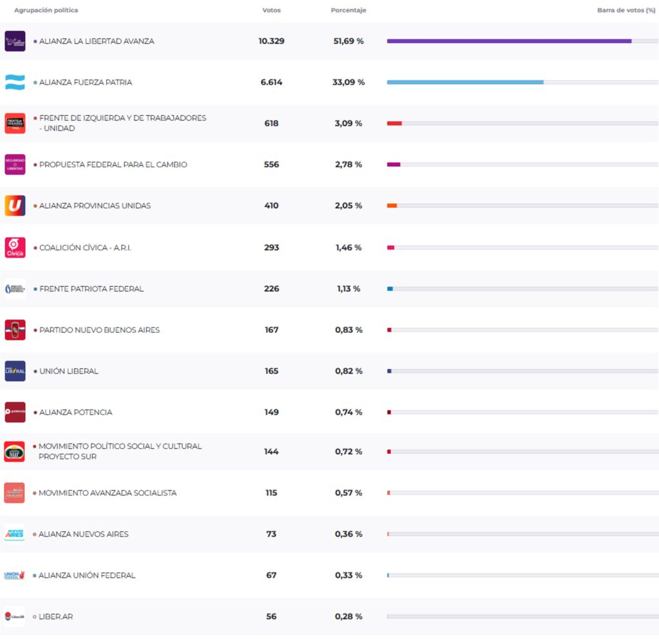Click Movimiento Avanzada Socialista party name
Viewport: 659px width, 644px height.
coord(107,493)
